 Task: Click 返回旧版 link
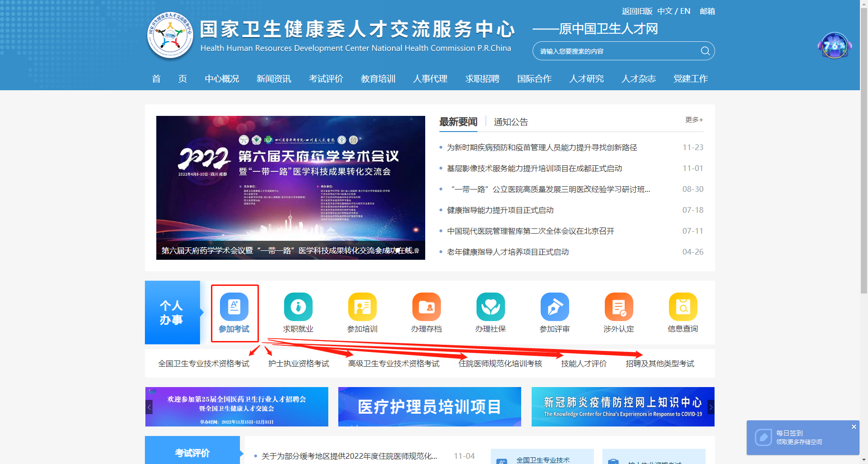637,11
